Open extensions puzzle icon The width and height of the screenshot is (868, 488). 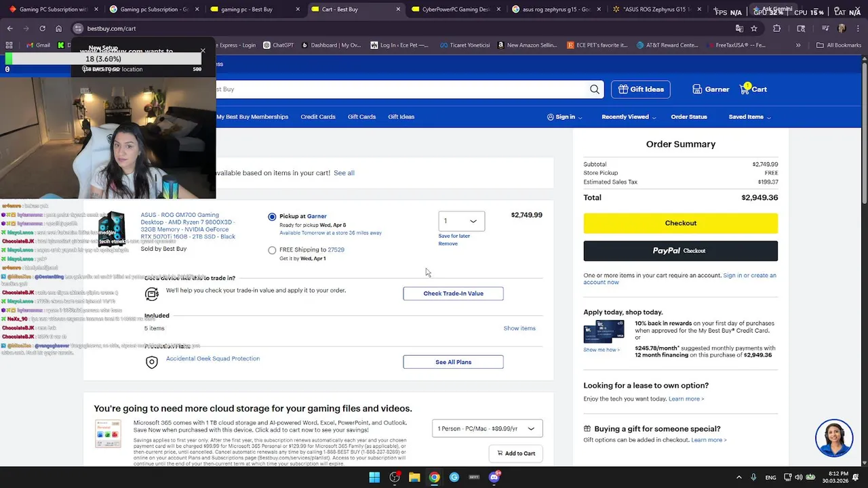[x=777, y=28]
